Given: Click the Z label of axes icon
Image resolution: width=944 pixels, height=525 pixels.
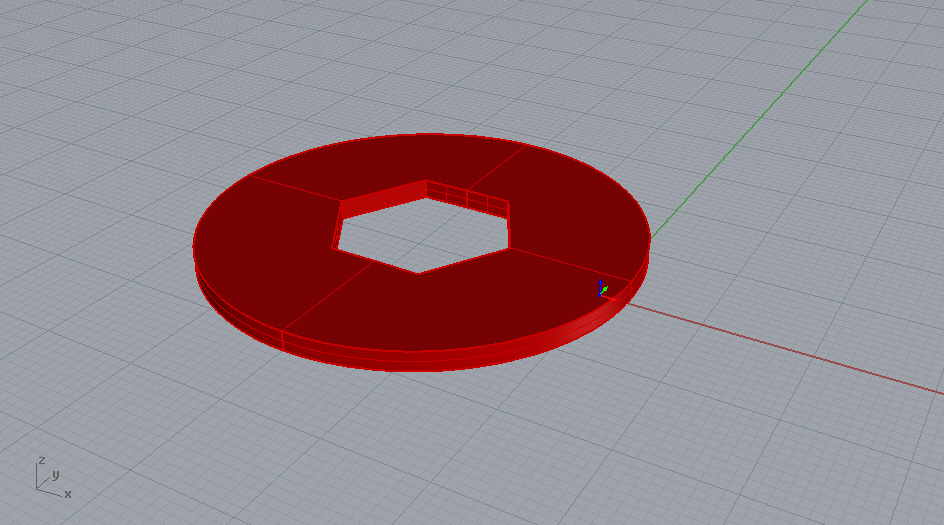Looking at the screenshot, I should [40, 460].
